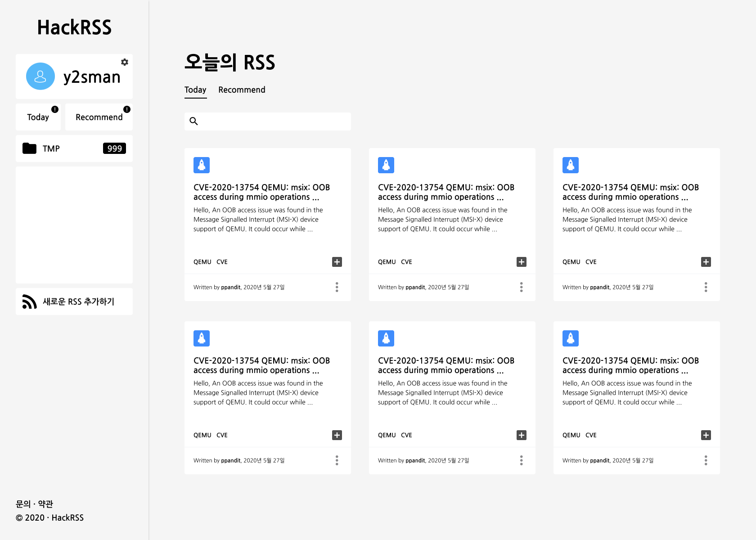Add the fifth card using its plus icon
The height and width of the screenshot is (540, 756).
tap(522, 435)
